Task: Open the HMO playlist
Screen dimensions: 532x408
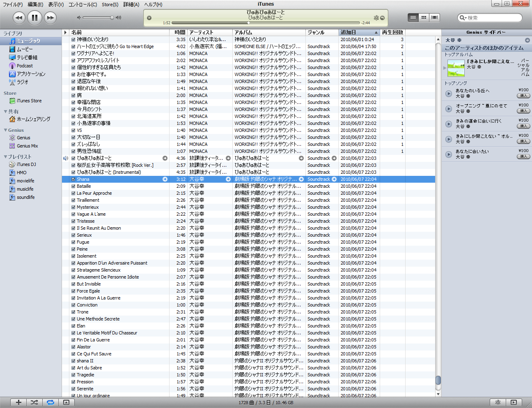Action: pos(18,173)
